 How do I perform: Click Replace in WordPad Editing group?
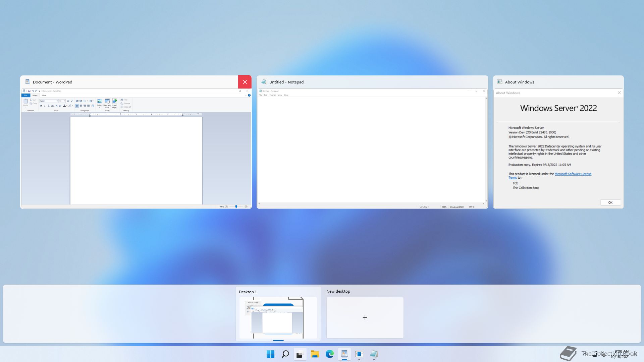[x=125, y=103]
